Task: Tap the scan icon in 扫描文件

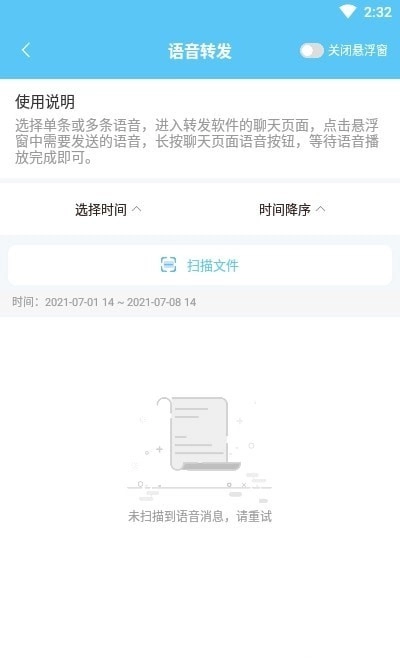Action: click(168, 265)
